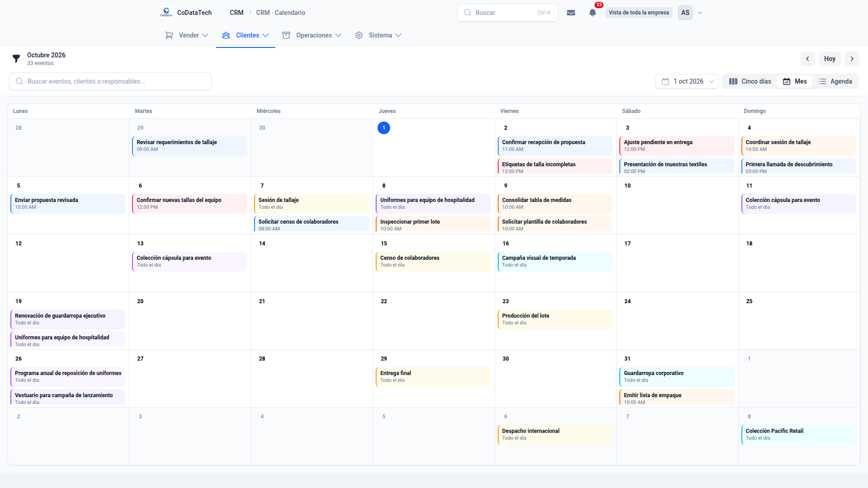Click the events search field
Image resolution: width=868 pixels, height=488 pixels.
[110, 81]
